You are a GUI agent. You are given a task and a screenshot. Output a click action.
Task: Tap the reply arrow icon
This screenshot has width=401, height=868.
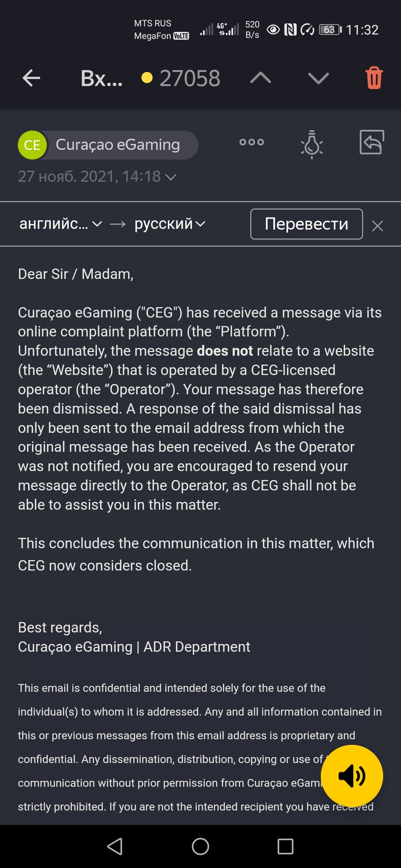[x=372, y=142]
